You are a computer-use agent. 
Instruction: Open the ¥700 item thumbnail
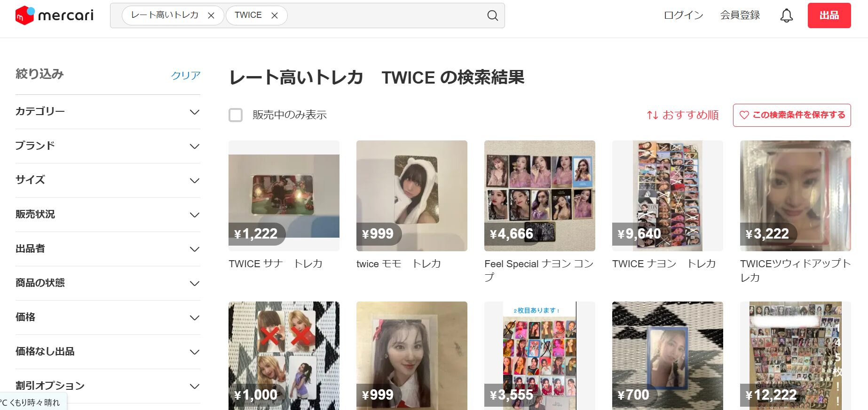point(668,356)
